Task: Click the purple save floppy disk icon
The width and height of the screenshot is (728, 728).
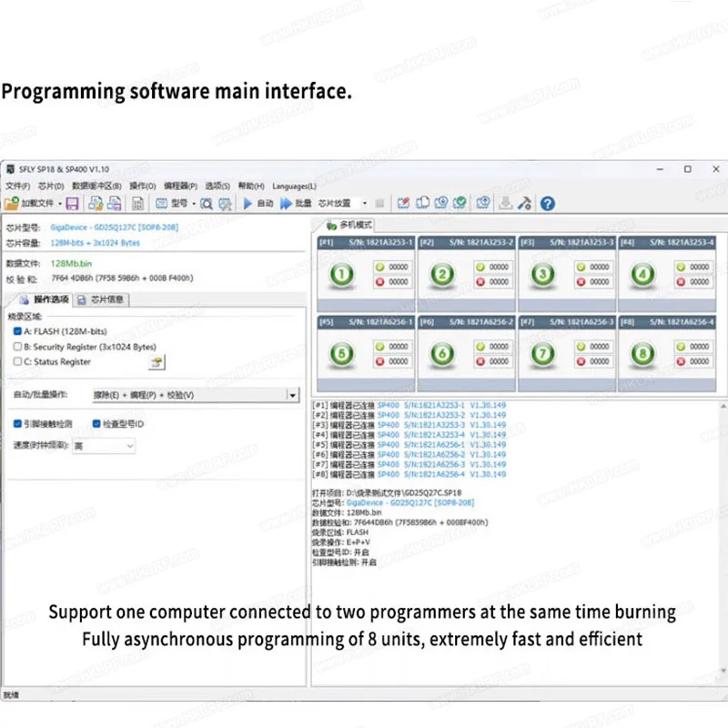Action: [72, 203]
